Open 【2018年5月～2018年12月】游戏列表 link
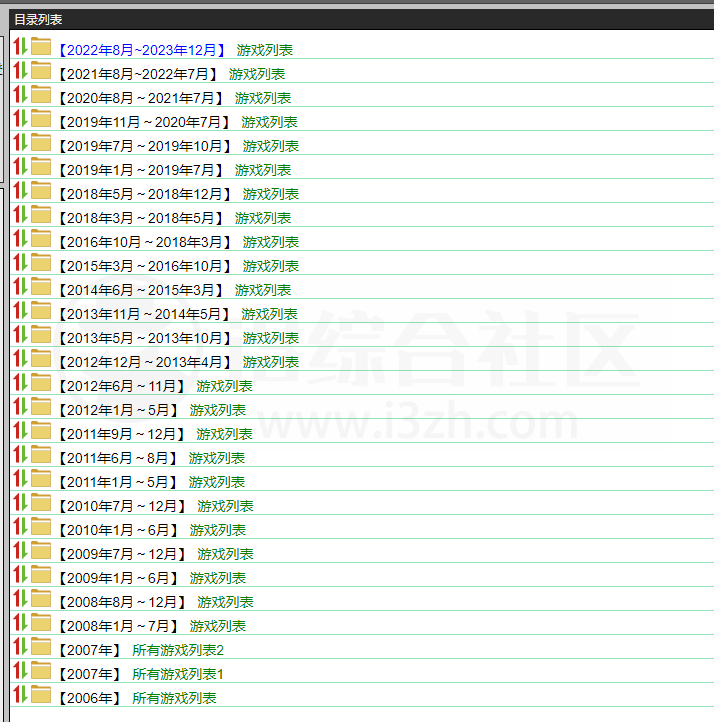 179,194
